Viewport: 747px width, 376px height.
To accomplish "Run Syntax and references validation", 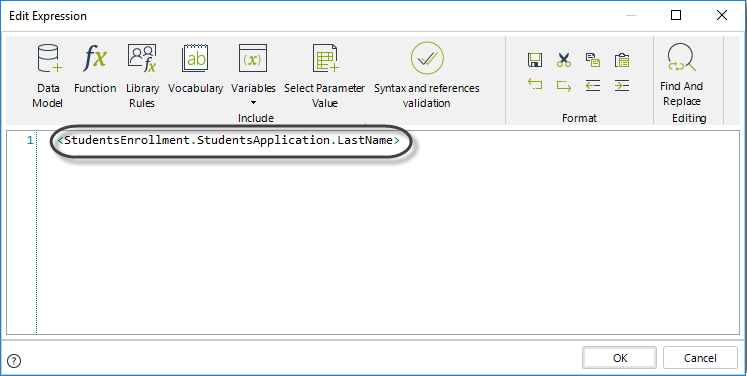I will [426, 75].
